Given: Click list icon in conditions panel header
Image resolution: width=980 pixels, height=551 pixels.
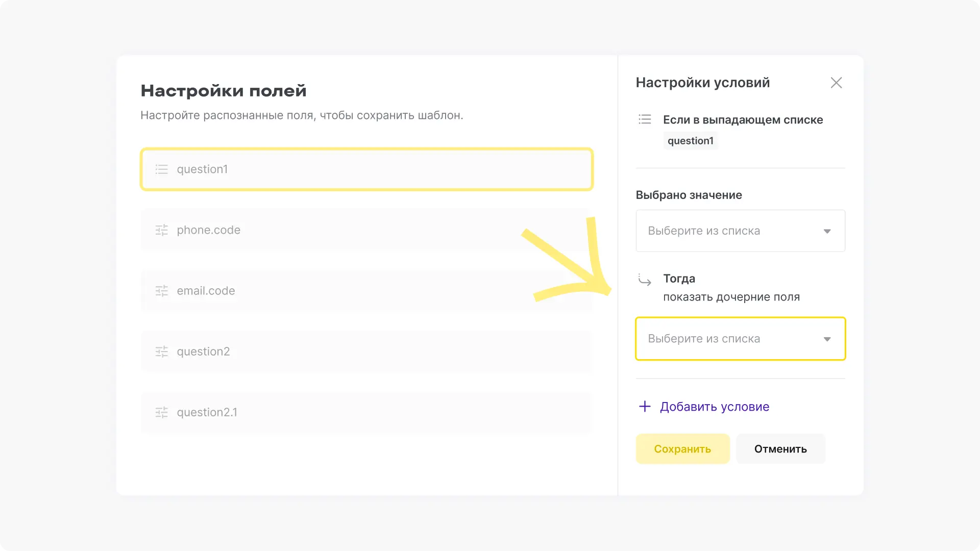Looking at the screenshot, I should click(645, 119).
